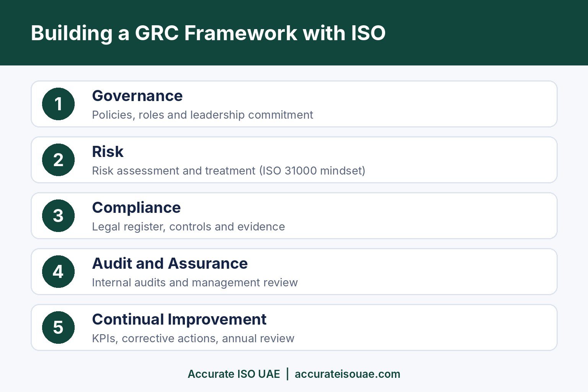Select the 'Audit and Assurance' heading
588x392 pixels.
click(x=170, y=263)
